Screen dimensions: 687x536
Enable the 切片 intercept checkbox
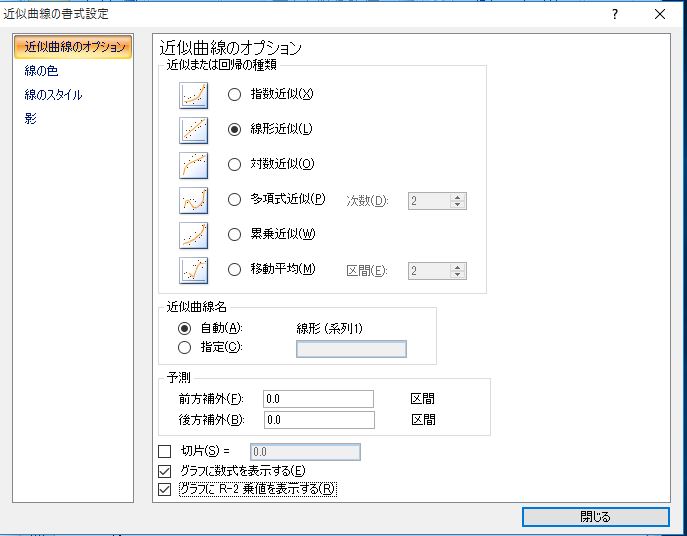[165, 452]
